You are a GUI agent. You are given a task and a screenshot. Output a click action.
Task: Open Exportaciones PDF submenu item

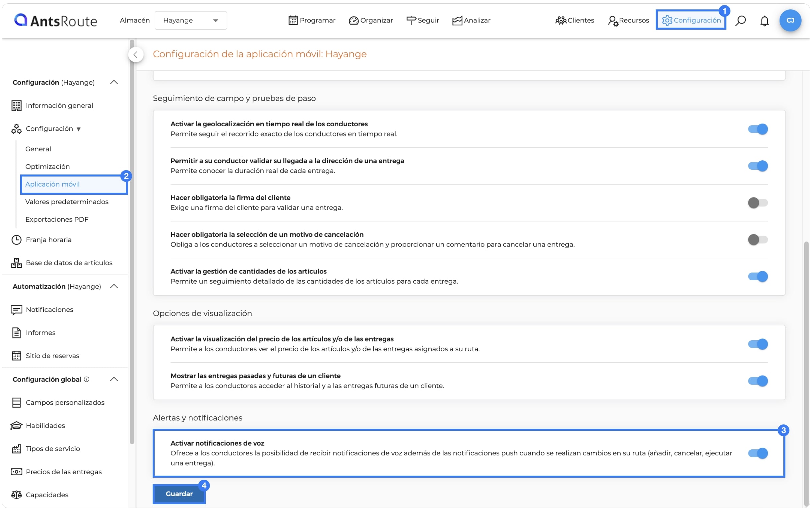(57, 219)
